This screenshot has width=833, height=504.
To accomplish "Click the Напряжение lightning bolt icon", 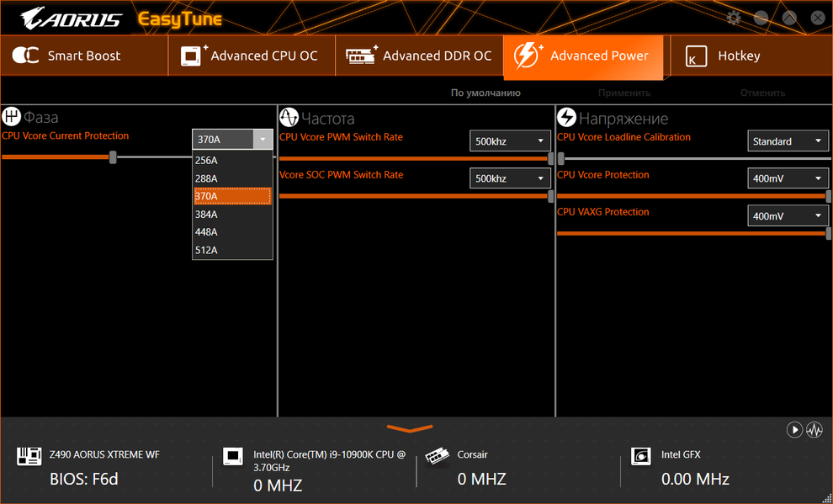I will pos(567,117).
